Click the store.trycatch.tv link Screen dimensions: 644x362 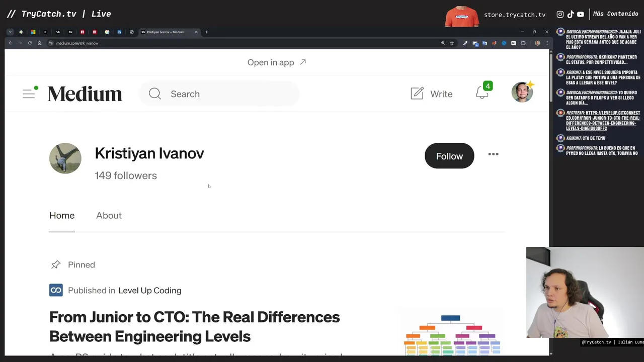coord(515,15)
